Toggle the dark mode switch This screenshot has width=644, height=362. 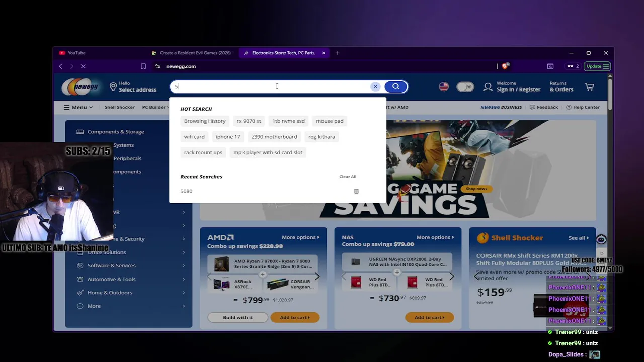tap(465, 86)
